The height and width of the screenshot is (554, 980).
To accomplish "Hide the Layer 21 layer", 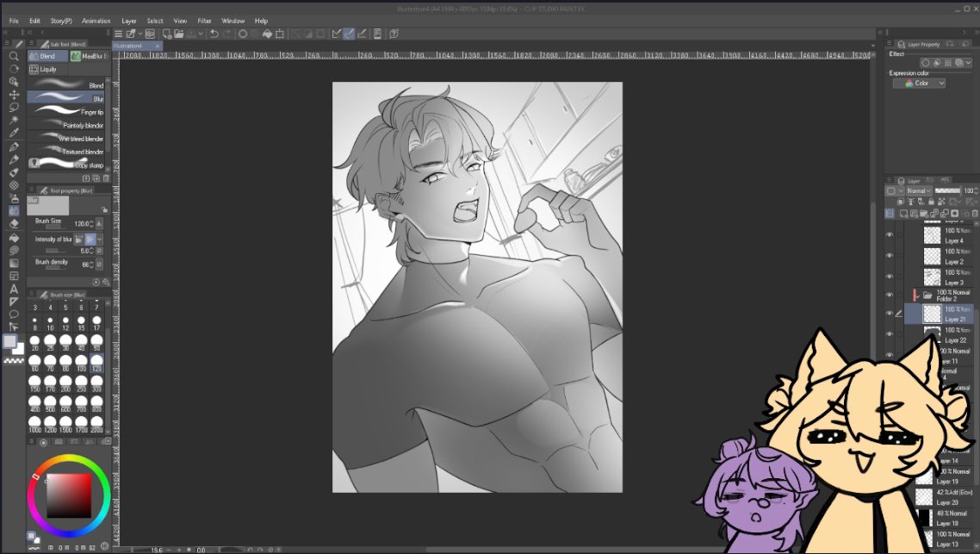I will [x=890, y=312].
